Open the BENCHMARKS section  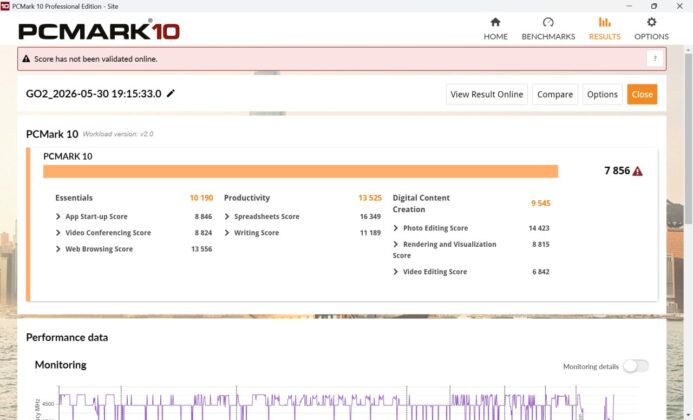point(548,29)
